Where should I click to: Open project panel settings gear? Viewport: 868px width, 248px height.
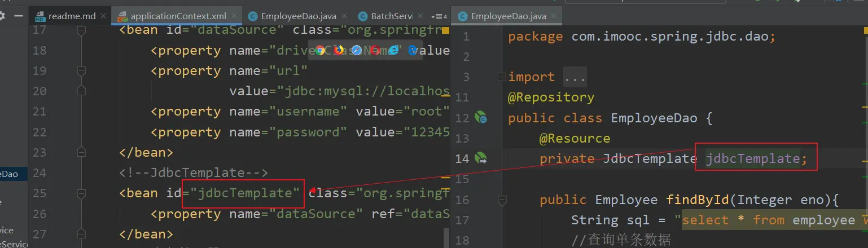click(3, 16)
